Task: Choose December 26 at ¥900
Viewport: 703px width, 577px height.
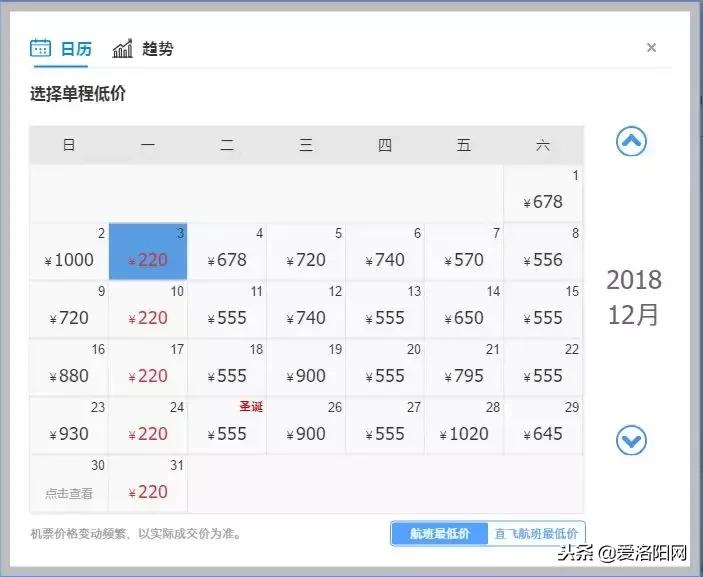Action: point(306,425)
